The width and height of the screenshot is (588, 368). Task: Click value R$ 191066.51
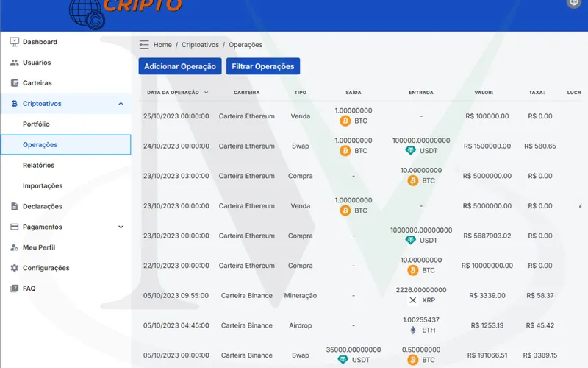487,355
